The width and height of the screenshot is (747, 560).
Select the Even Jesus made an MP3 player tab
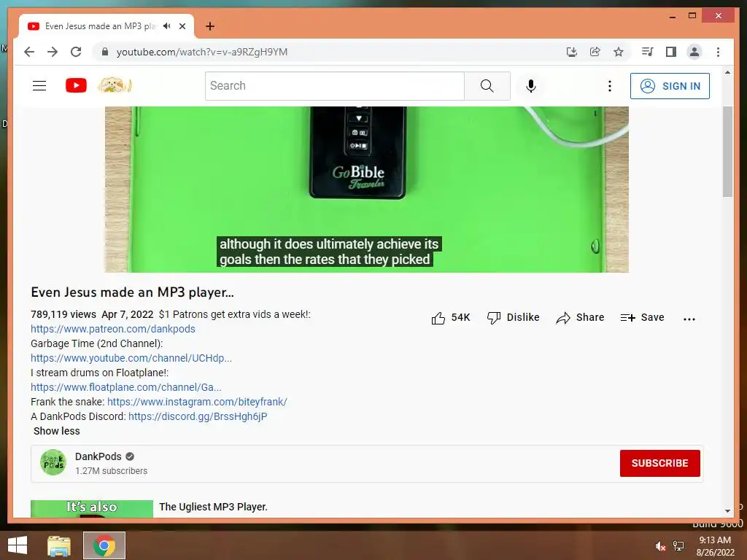pyautogui.click(x=99, y=26)
